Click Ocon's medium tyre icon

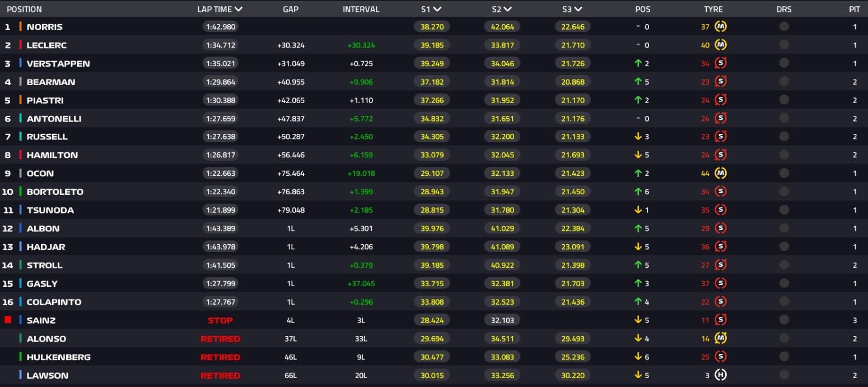[x=721, y=173]
